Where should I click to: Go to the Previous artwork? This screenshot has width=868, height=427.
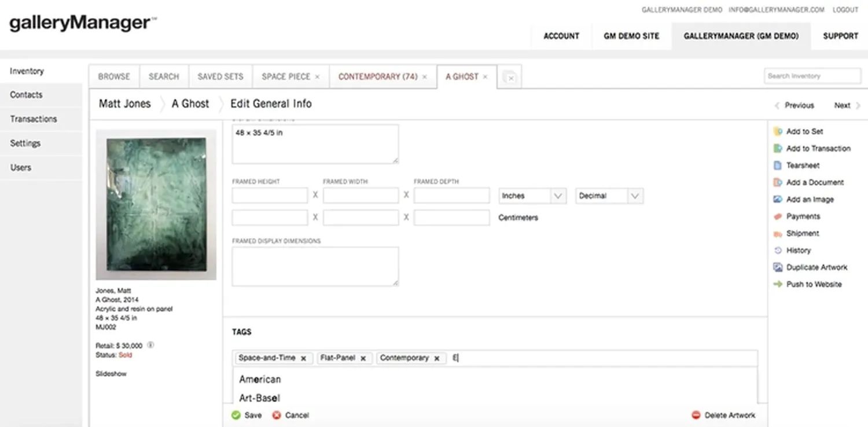[x=795, y=105]
